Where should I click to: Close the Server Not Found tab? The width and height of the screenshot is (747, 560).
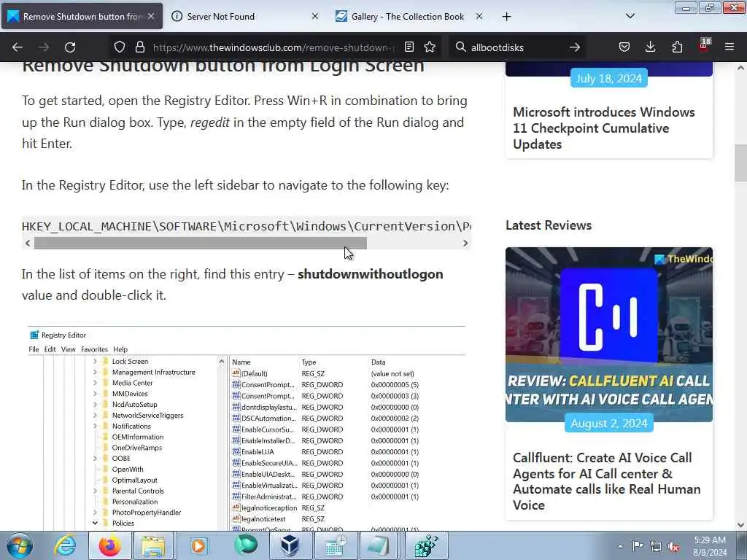[315, 16]
